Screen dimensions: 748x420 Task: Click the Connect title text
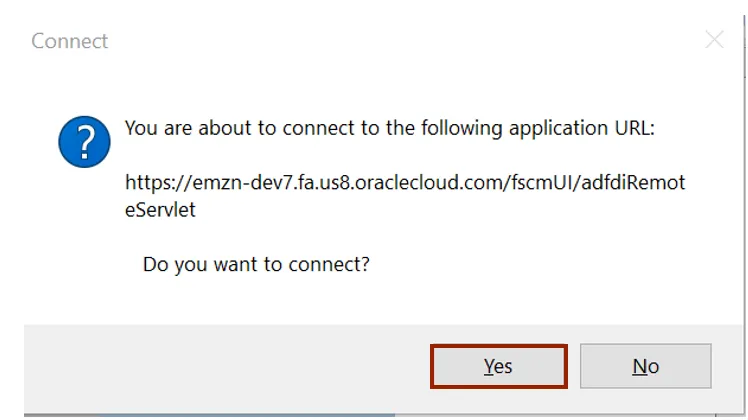pos(69,41)
